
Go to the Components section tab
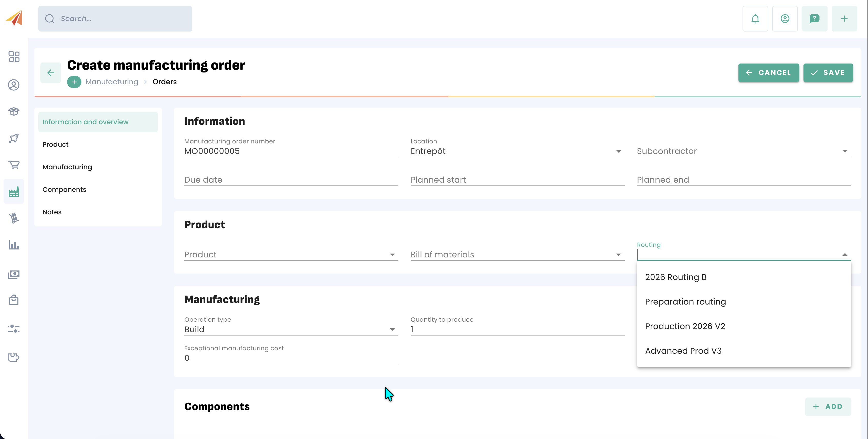tap(64, 190)
